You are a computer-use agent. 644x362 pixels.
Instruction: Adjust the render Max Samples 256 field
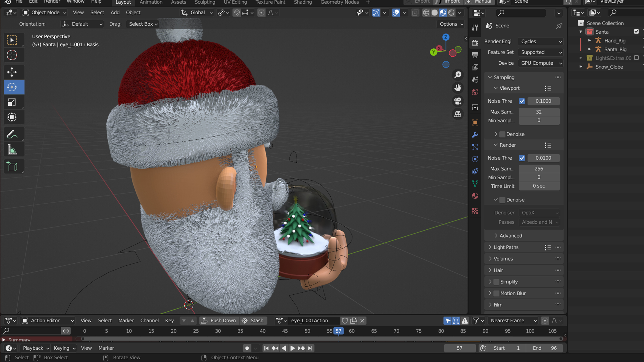(x=539, y=169)
